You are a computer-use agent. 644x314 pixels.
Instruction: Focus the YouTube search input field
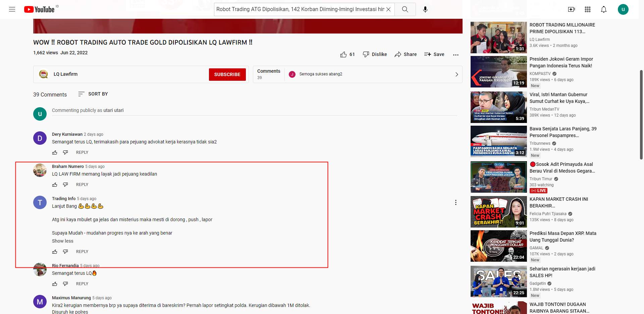(300, 9)
